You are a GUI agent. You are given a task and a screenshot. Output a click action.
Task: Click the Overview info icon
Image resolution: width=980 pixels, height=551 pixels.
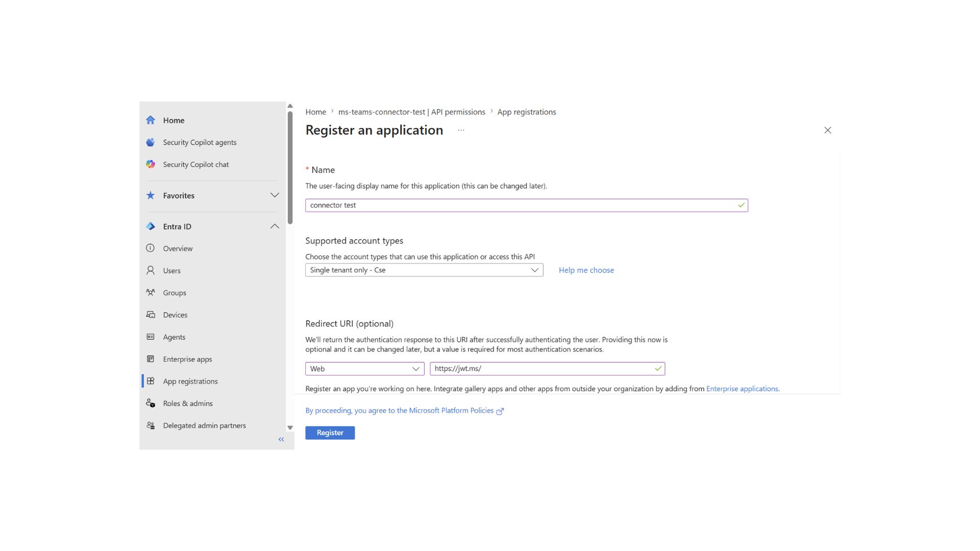150,248
